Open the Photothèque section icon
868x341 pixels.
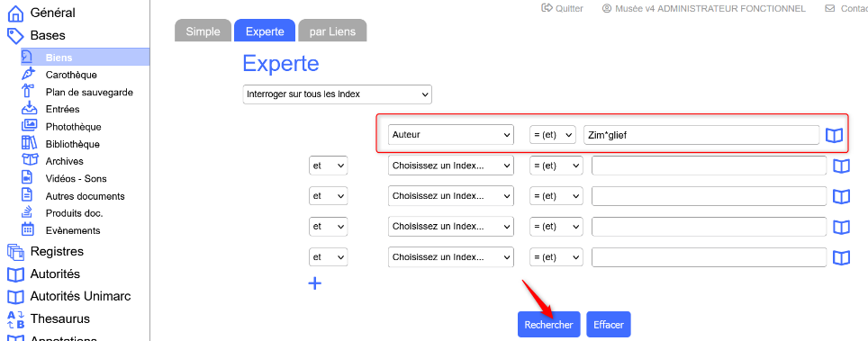tap(29, 126)
